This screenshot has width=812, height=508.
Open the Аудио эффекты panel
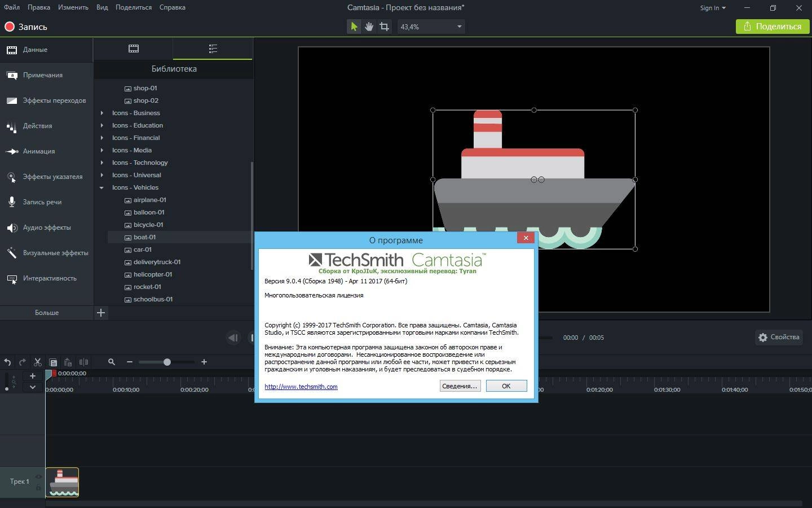point(46,227)
